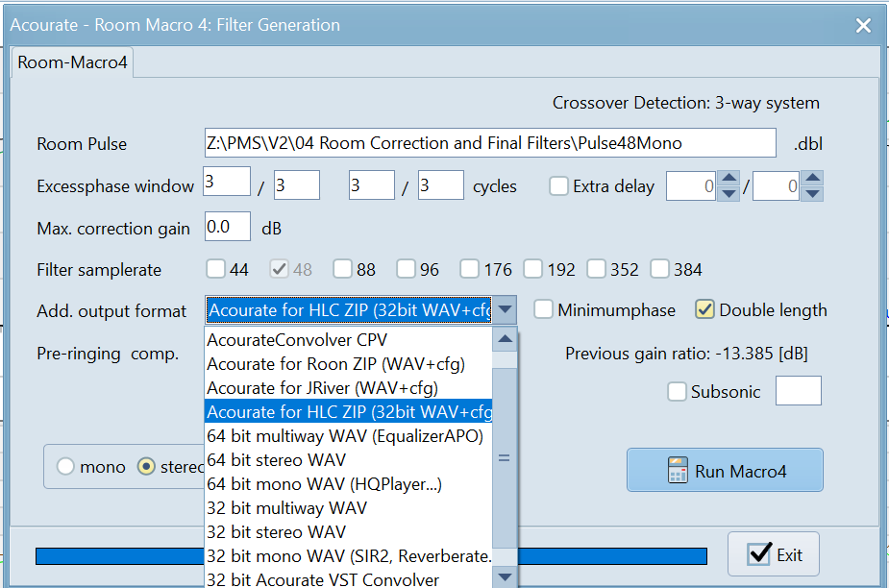Image resolution: width=889 pixels, height=588 pixels.
Task: Click the format list scroll up arrow
Action: pyautogui.click(x=505, y=339)
